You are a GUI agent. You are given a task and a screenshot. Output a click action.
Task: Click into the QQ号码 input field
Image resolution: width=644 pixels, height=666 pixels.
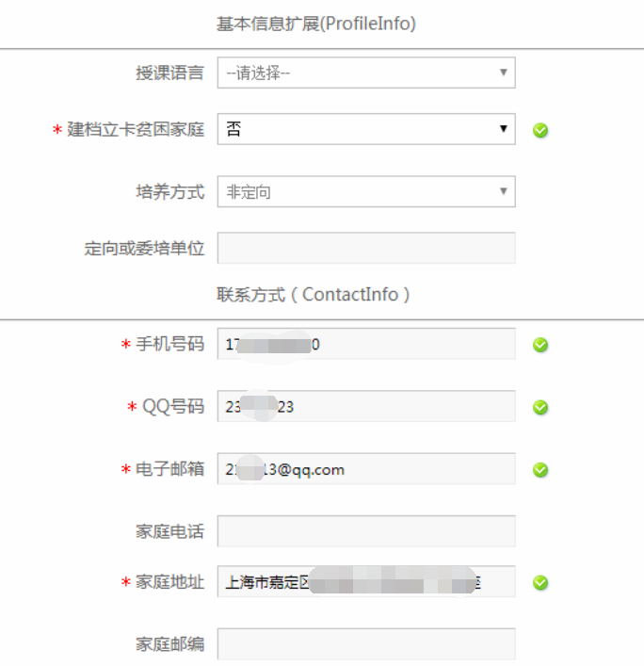(366, 406)
